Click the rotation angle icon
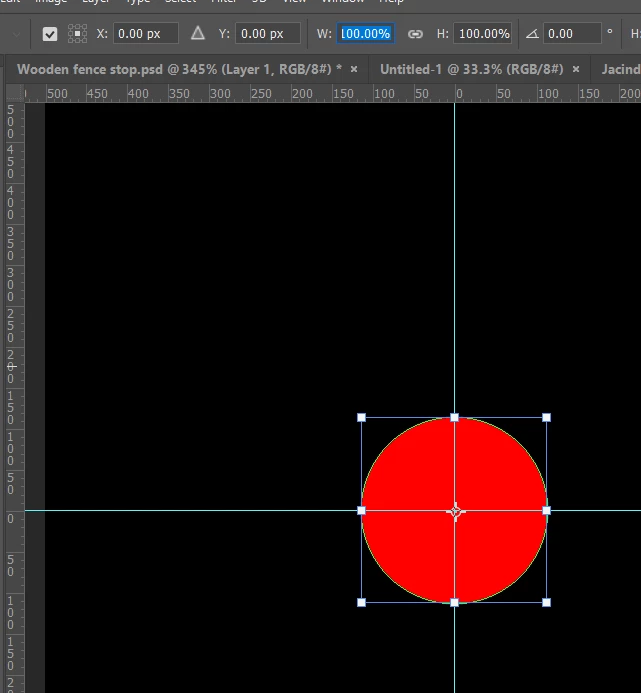641x693 pixels. [532, 34]
